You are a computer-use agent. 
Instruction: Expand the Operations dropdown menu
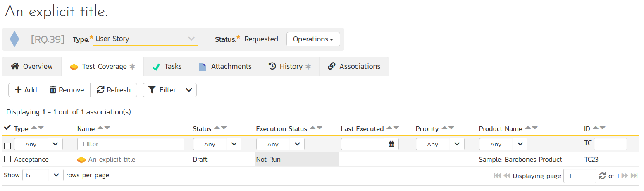[313, 39]
